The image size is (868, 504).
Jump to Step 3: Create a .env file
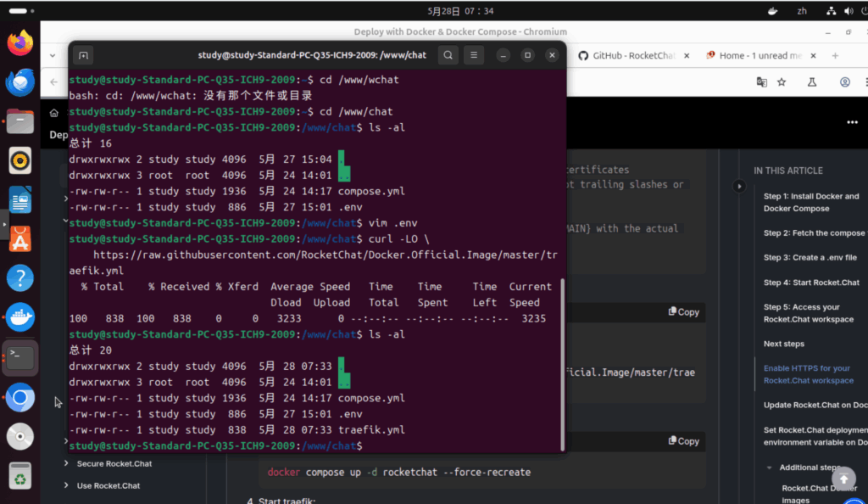tap(810, 258)
